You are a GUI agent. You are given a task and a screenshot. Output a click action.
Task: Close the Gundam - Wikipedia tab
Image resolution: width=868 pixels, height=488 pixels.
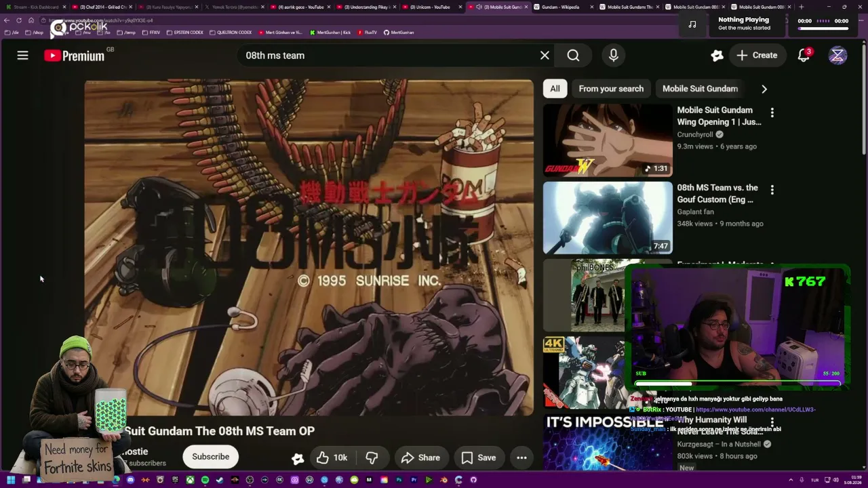pos(591,7)
